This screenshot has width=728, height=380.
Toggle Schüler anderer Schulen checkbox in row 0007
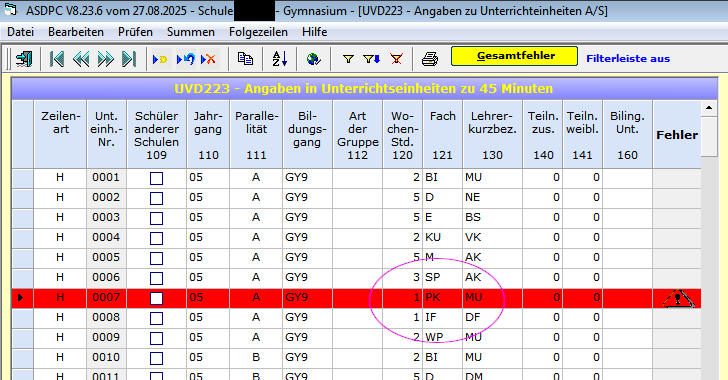[x=156, y=298]
